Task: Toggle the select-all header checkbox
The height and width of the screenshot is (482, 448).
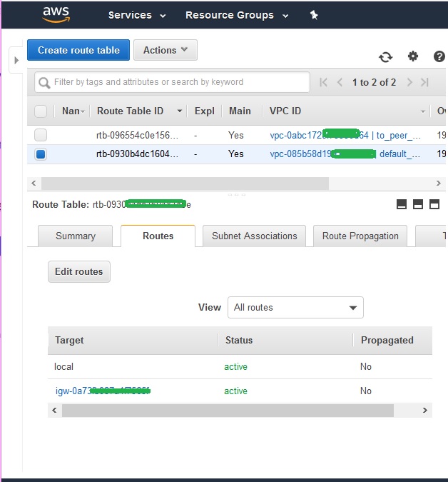Action: [41, 111]
